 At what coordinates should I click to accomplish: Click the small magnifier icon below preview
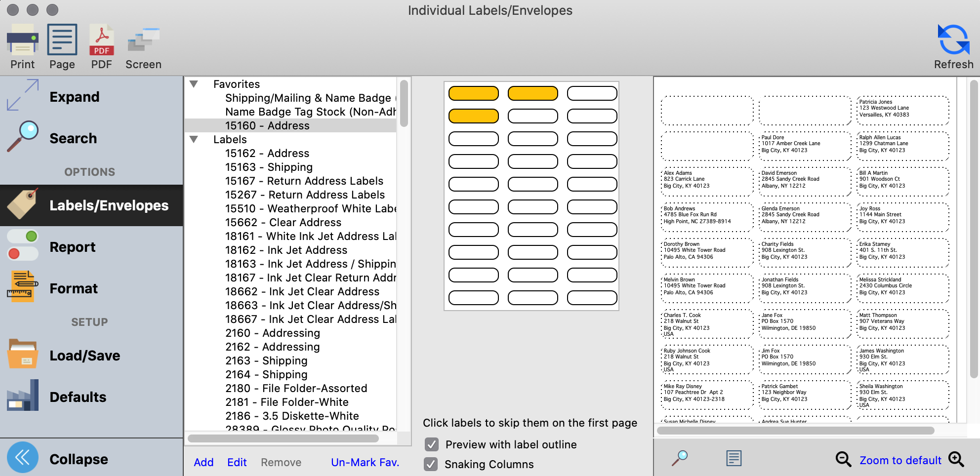point(680,458)
